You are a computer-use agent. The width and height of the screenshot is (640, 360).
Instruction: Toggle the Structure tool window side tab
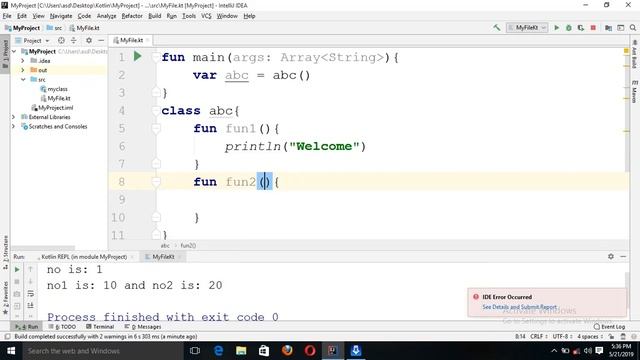5,252
